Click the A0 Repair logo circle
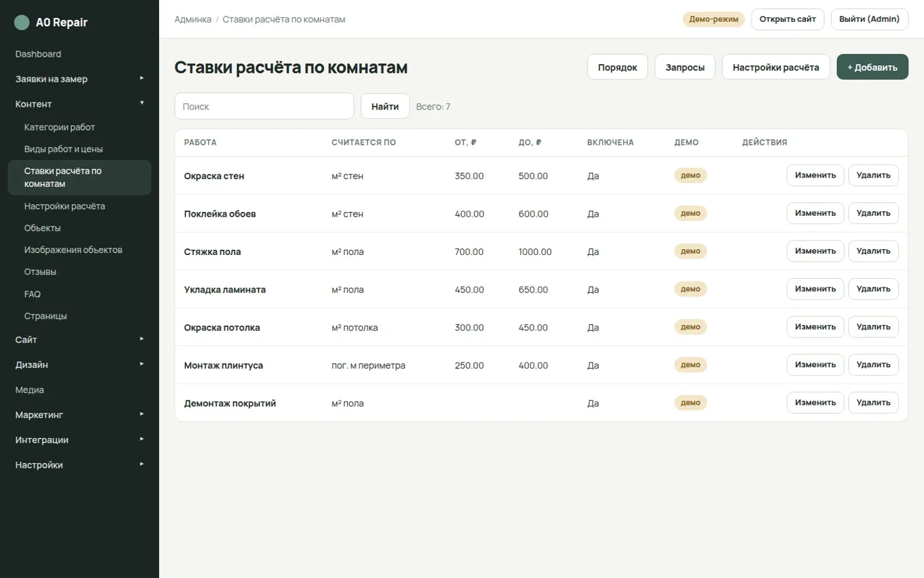 tap(22, 22)
